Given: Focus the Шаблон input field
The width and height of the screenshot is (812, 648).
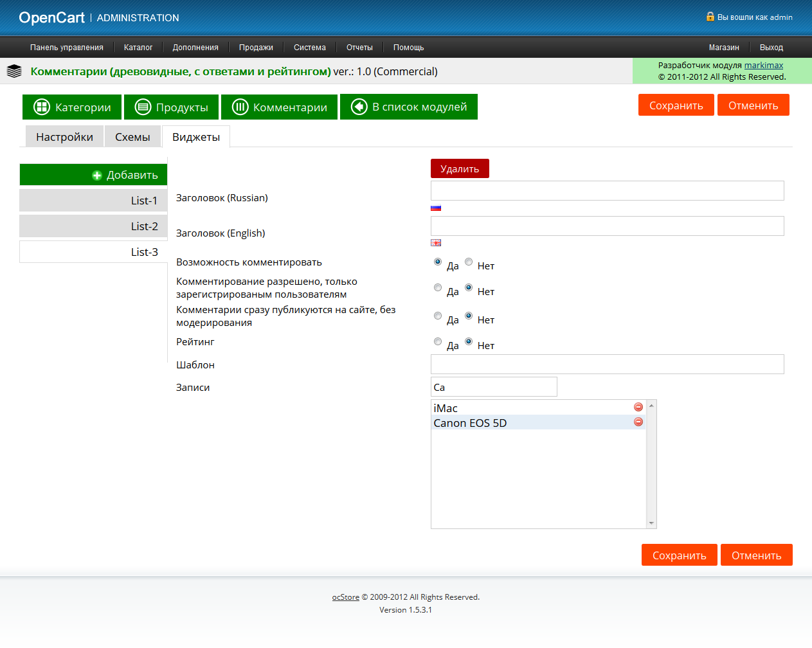Looking at the screenshot, I should click(x=608, y=364).
